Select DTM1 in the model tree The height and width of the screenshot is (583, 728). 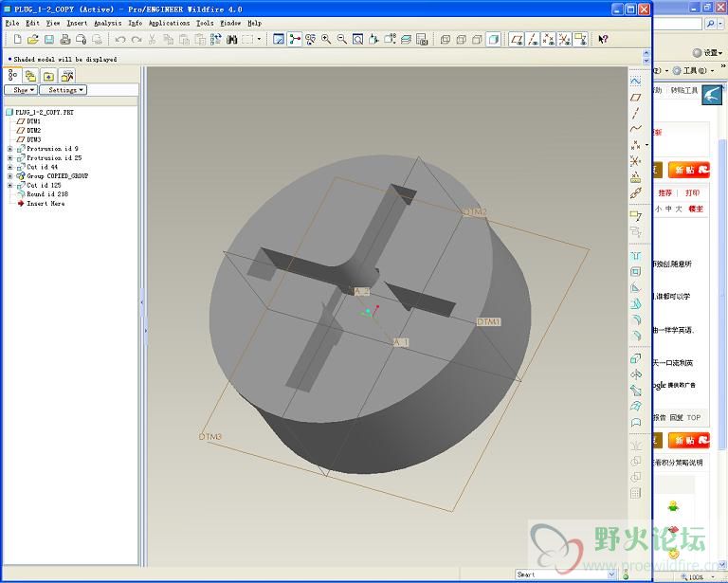33,121
